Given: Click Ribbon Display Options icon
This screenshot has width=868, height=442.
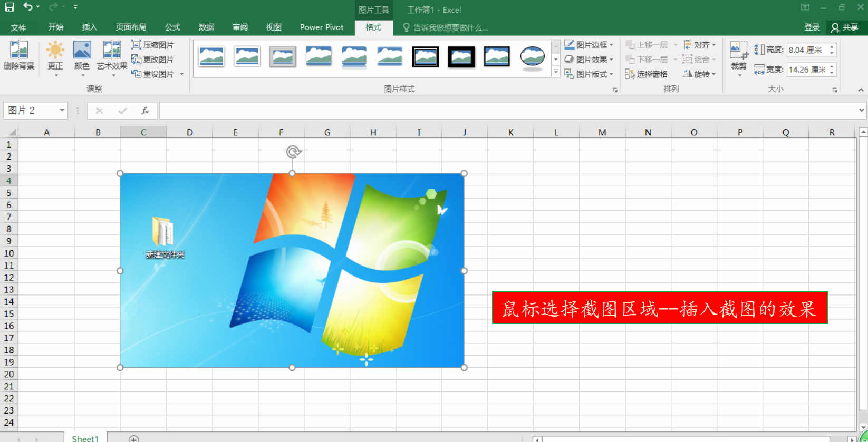Looking at the screenshot, I should point(805,7).
